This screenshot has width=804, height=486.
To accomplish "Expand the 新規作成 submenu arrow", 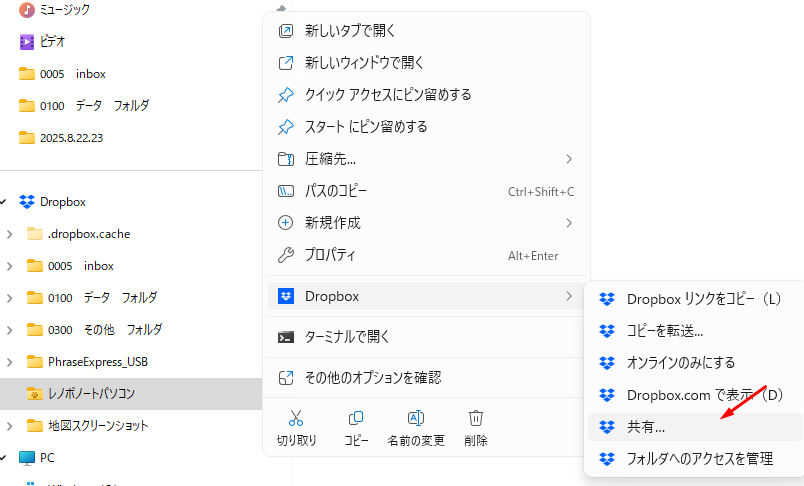I will [569, 222].
